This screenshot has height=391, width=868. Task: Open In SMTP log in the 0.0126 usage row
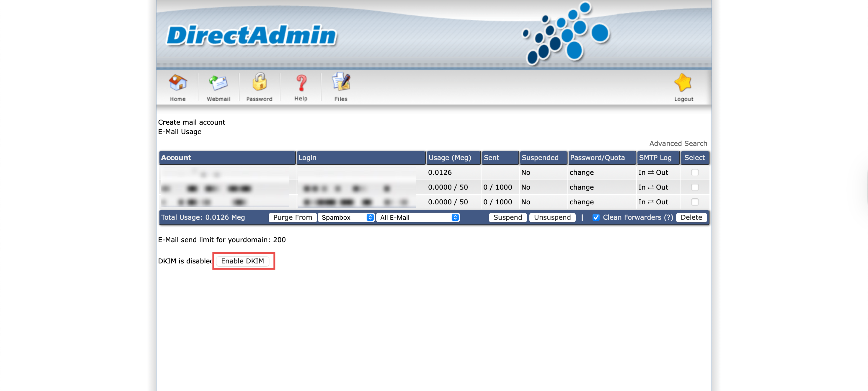[642, 172]
